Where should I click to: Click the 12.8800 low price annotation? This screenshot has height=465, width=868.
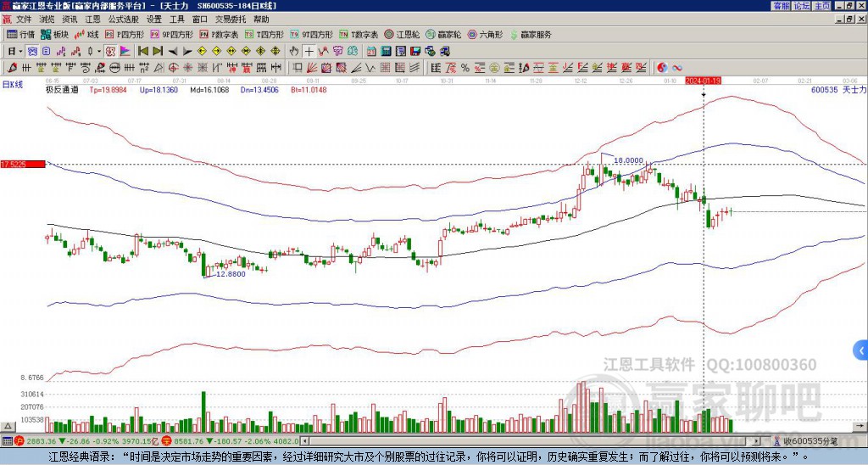tap(231, 274)
